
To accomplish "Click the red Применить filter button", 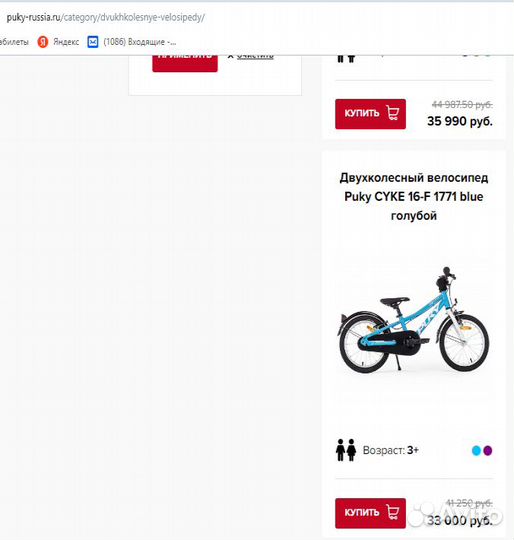I will [x=185, y=63].
